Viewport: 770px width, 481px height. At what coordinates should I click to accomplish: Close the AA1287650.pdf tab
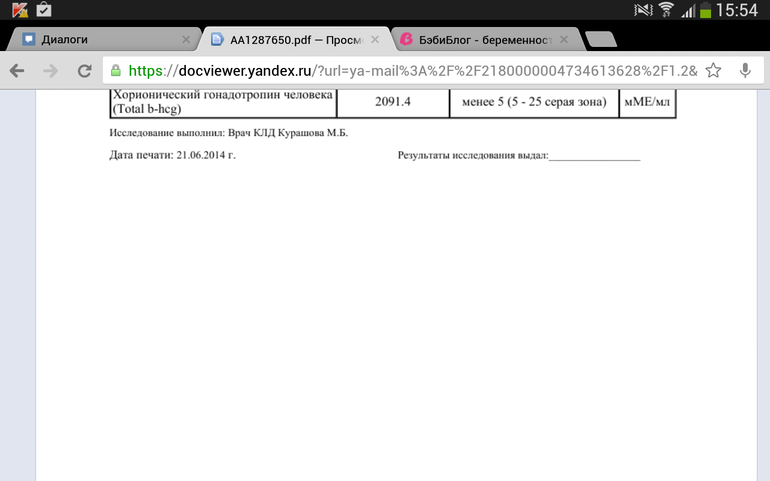[375, 40]
